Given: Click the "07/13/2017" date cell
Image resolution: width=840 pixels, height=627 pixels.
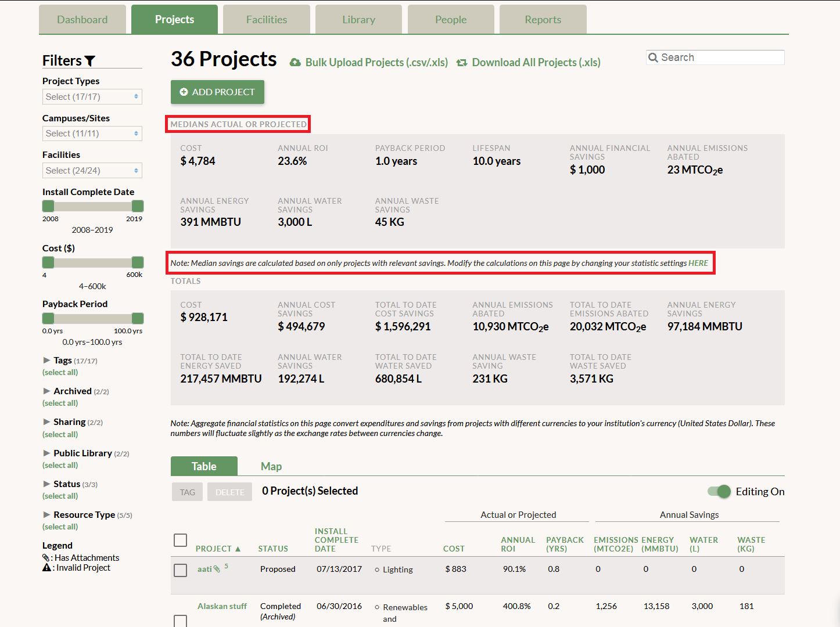Looking at the screenshot, I should coord(339,569).
